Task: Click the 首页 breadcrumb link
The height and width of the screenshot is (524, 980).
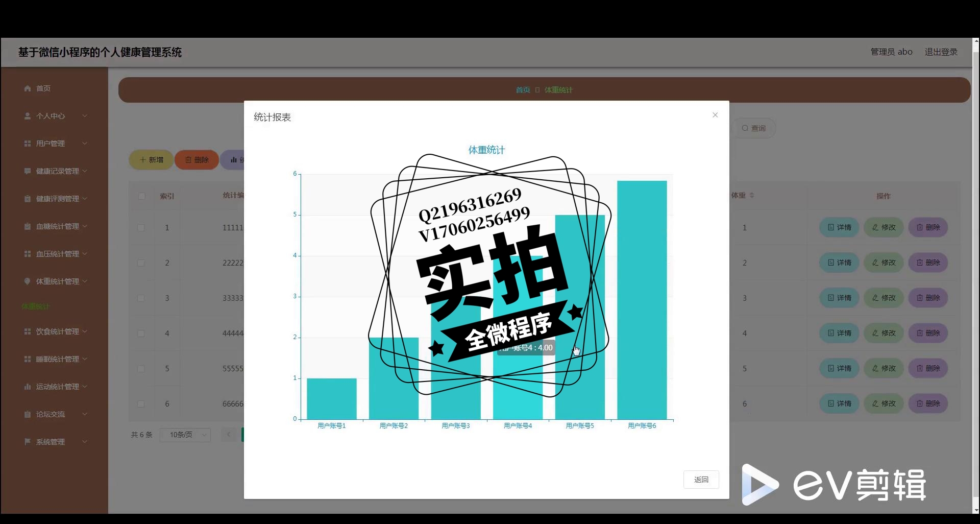Action: point(523,90)
